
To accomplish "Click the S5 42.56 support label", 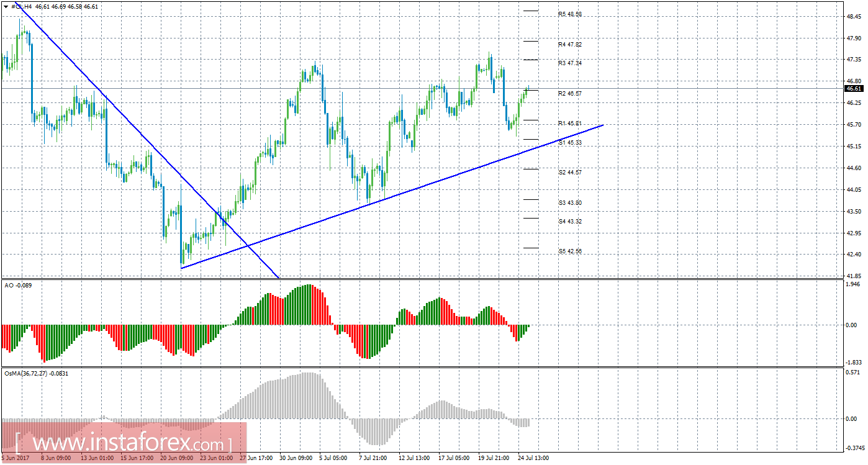I will 569,251.
